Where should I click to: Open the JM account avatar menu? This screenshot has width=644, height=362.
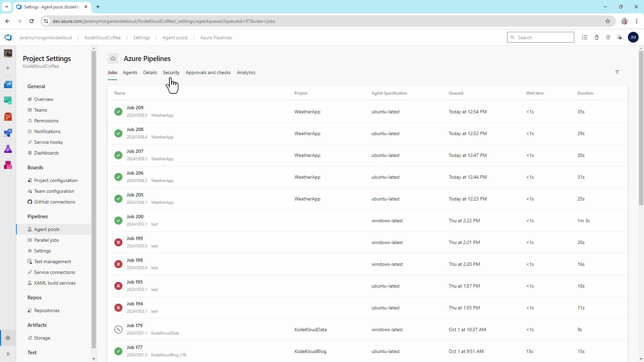pos(633,38)
